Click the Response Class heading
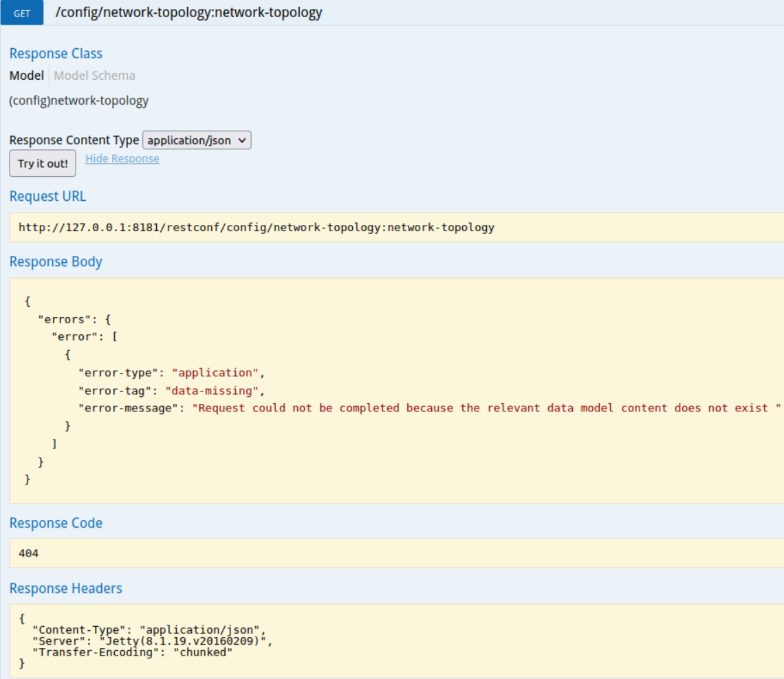 tap(56, 54)
